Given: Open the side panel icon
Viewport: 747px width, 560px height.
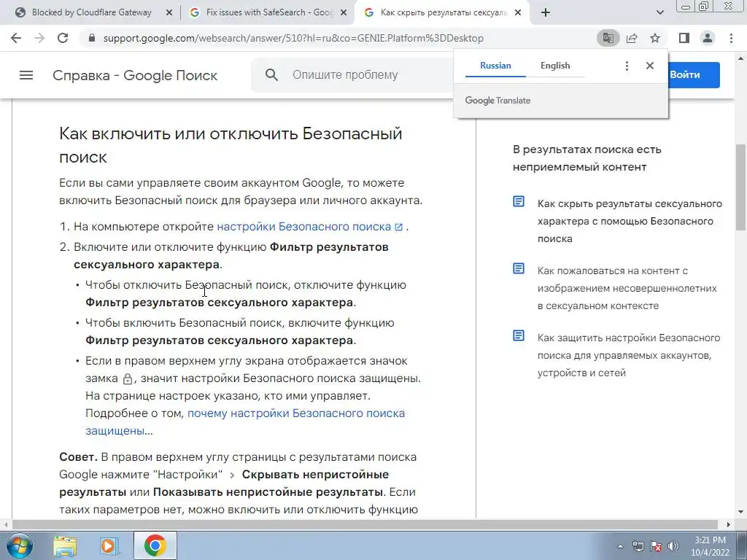Looking at the screenshot, I should coord(684,38).
